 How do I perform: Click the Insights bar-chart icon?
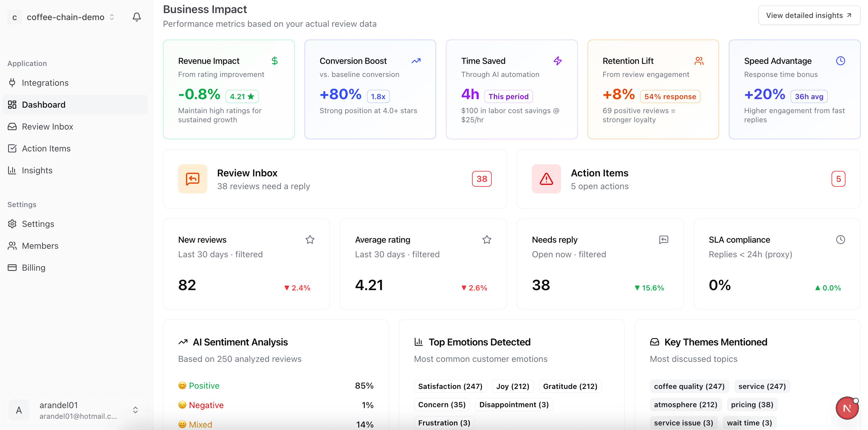12,170
